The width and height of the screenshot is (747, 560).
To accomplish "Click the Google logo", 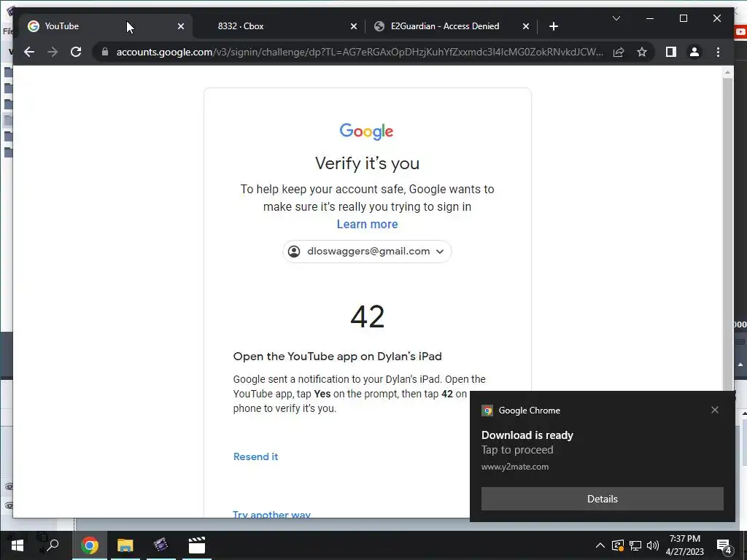I will 366,131.
